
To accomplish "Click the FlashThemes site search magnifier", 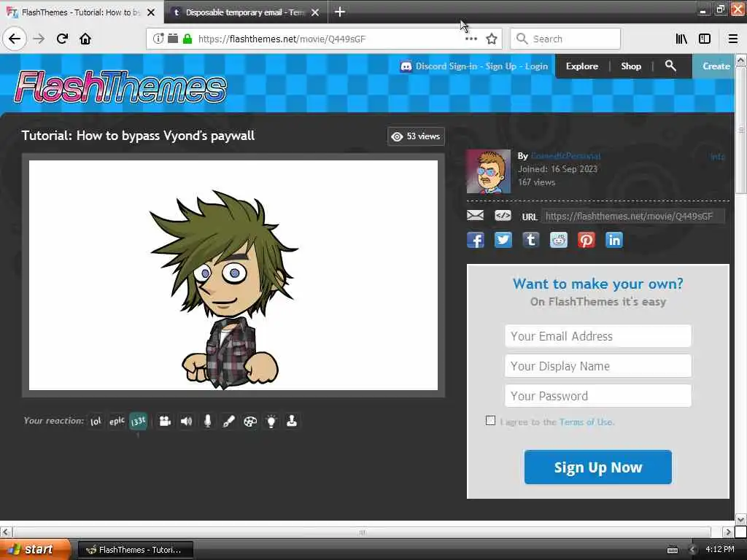I will click(670, 66).
